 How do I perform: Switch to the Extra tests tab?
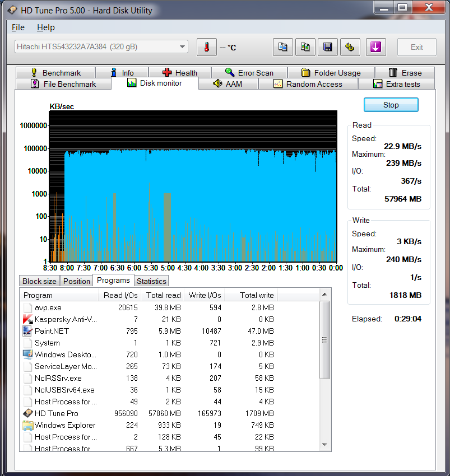pos(397,84)
